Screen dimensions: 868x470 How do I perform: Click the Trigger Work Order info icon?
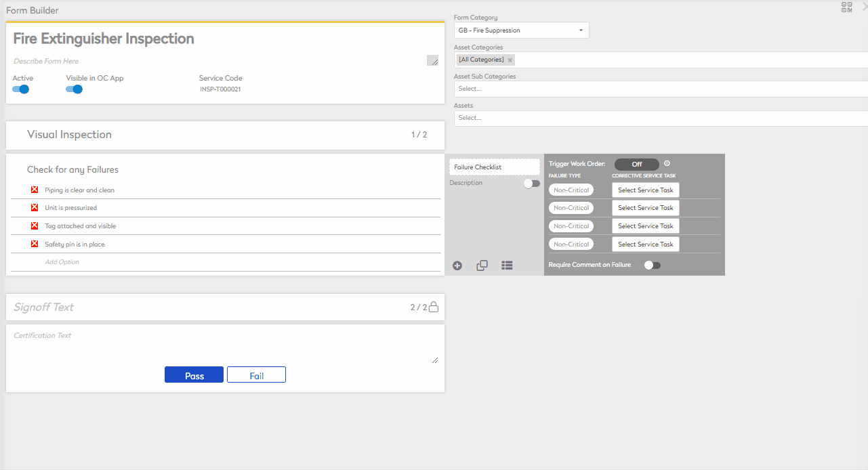pyautogui.click(x=667, y=163)
